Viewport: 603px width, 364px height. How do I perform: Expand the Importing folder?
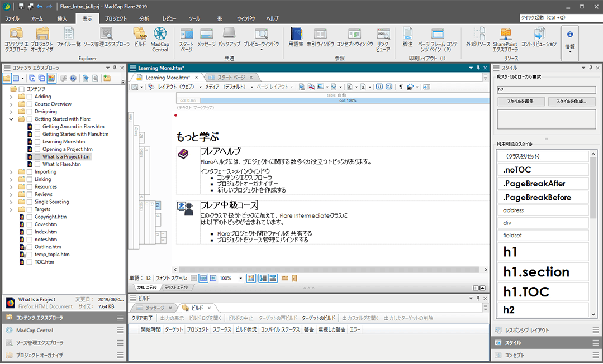(x=11, y=172)
